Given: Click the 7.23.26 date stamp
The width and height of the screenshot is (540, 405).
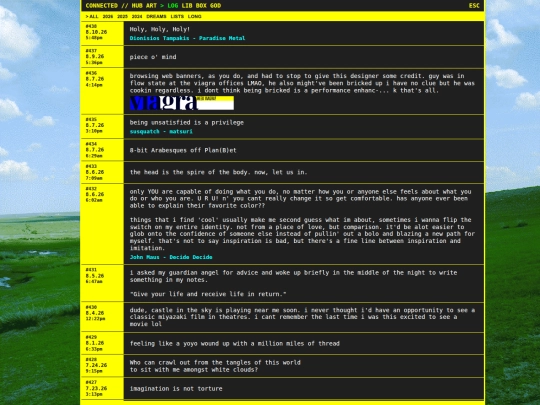Looking at the screenshot, I should point(96,388).
